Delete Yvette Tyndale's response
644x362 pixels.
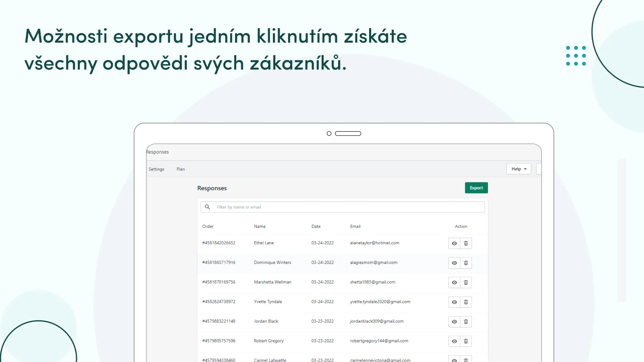coord(466,302)
